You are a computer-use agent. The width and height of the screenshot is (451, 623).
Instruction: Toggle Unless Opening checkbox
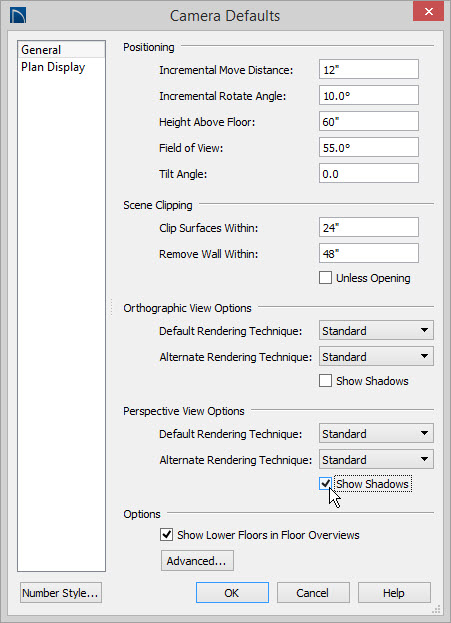[x=325, y=278]
